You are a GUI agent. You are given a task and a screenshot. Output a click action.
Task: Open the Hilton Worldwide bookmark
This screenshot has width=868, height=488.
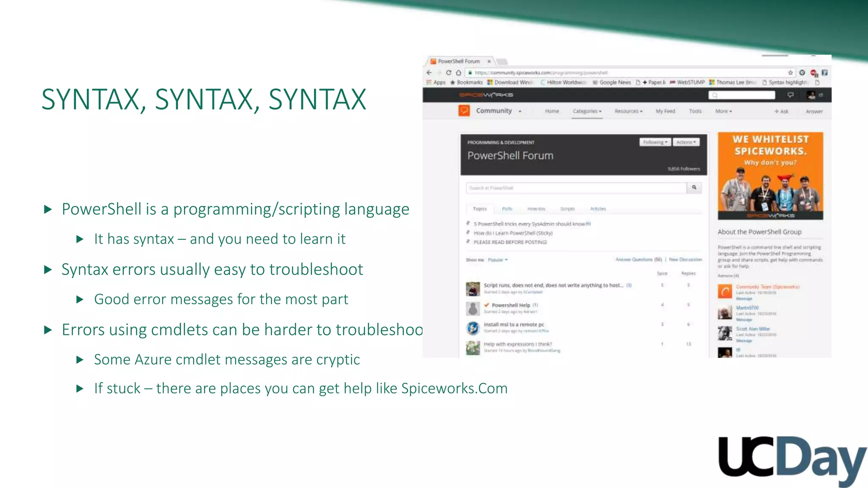point(563,82)
